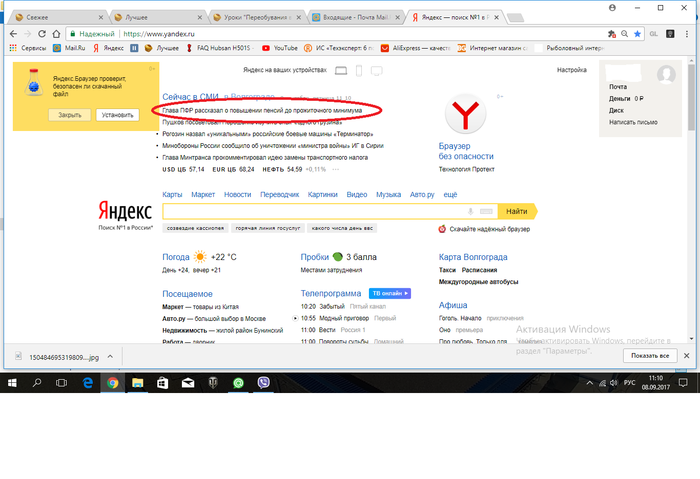Open the Карты service link
Screen dimensions: 700x479
pyautogui.click(x=172, y=195)
